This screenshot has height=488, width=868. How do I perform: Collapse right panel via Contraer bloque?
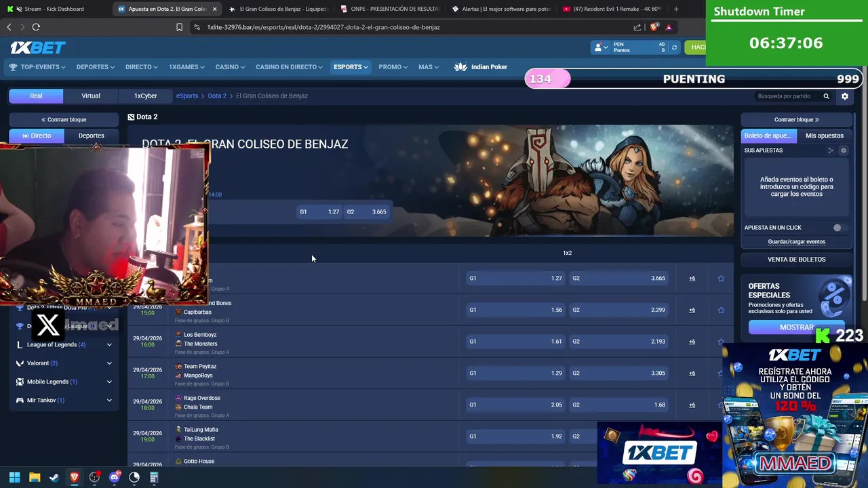click(x=796, y=119)
